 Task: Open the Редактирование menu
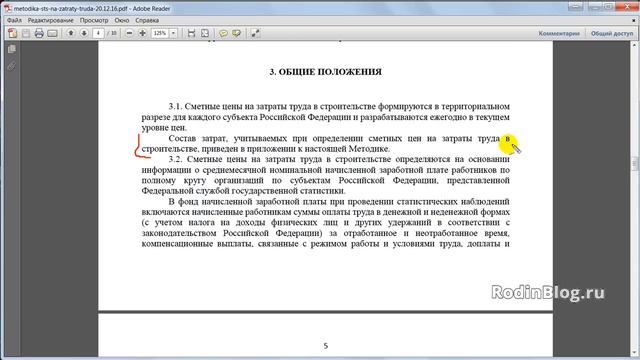pyautogui.click(x=51, y=20)
